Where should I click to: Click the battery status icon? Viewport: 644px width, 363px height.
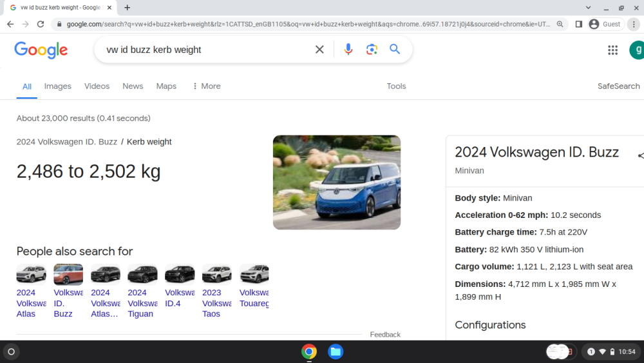tap(612, 352)
